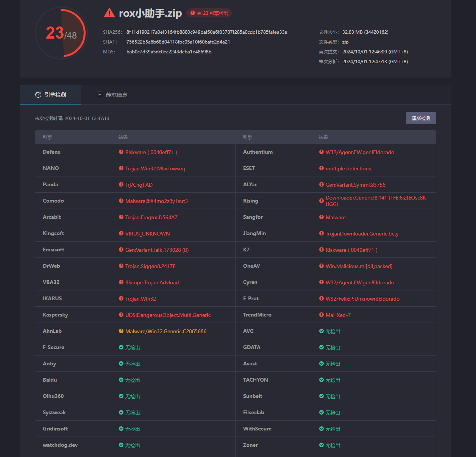Click the Trojan.Win32.Mlw.fowsoq detection text
The width and height of the screenshot is (476, 457).
pyautogui.click(x=155, y=169)
